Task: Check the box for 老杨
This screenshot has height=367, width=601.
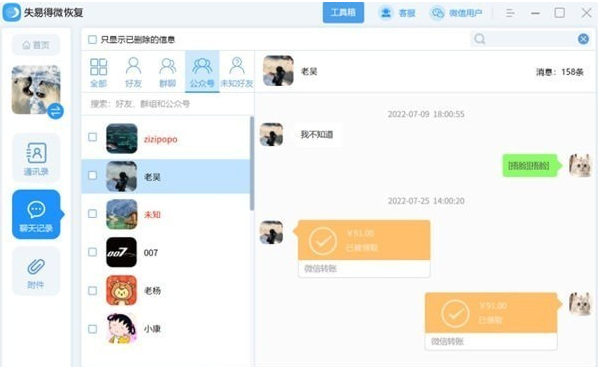Action: coord(92,290)
